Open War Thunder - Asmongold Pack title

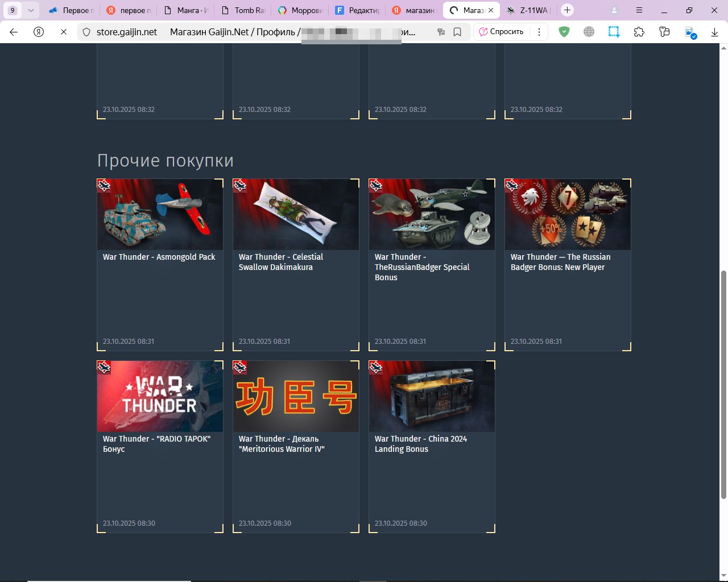click(159, 257)
